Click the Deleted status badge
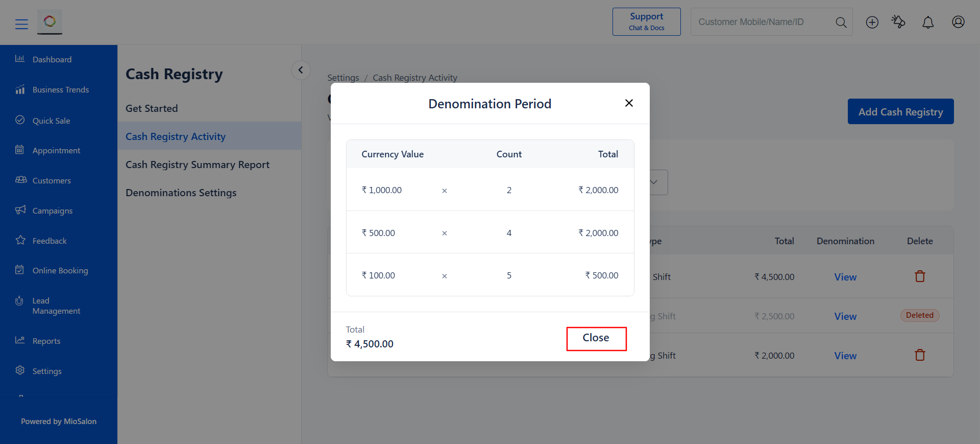The height and width of the screenshot is (444, 980). click(x=920, y=315)
